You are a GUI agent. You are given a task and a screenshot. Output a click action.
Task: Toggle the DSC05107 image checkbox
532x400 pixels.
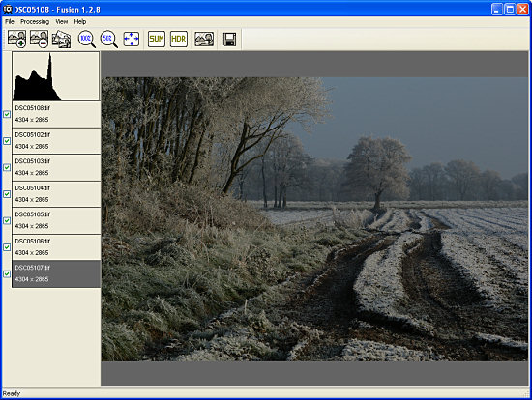[7, 273]
